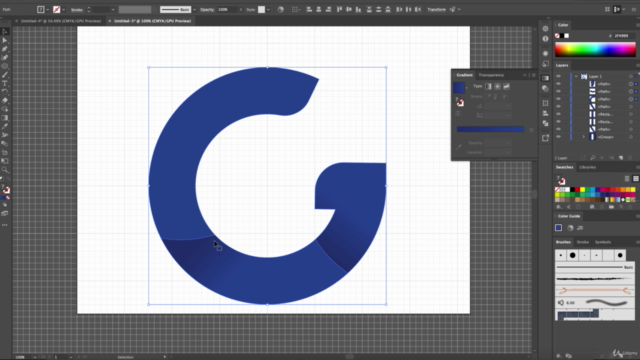
Task: Open the workspace switcher dropdown
Action: pyautogui.click(x=623, y=9)
